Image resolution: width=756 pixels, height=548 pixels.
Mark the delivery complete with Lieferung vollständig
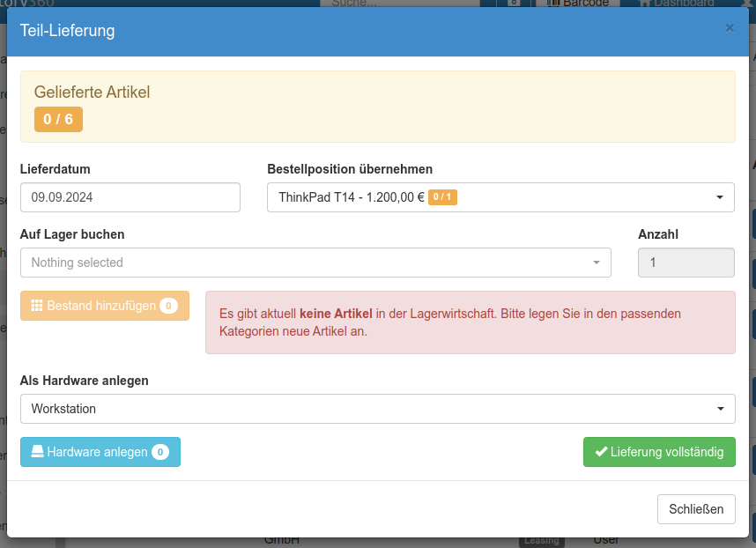click(x=658, y=452)
